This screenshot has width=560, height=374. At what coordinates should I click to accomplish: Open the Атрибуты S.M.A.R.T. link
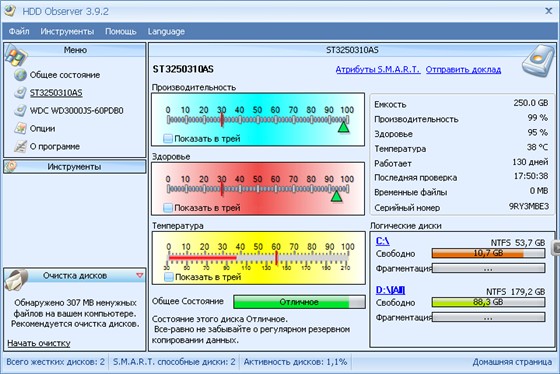click(x=378, y=70)
